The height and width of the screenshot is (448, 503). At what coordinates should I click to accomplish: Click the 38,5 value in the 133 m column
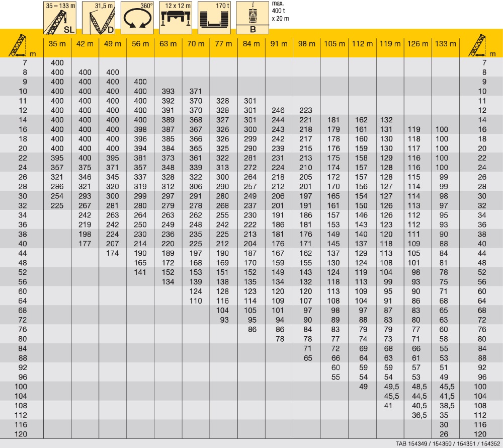pyautogui.click(x=447, y=406)
